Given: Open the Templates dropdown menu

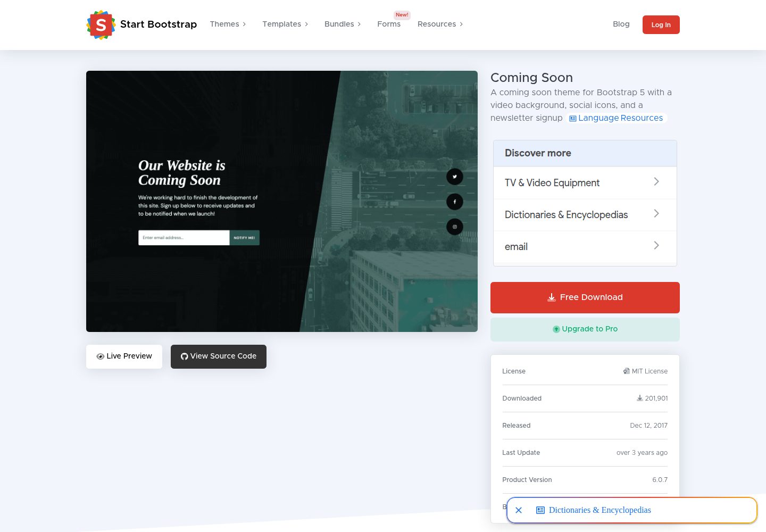Looking at the screenshot, I should pyautogui.click(x=285, y=24).
